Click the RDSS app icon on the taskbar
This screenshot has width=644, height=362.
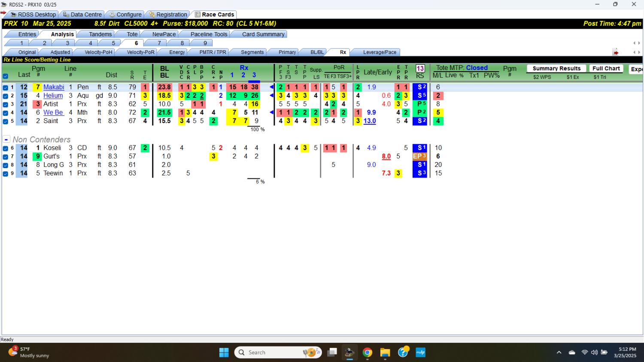(349, 353)
